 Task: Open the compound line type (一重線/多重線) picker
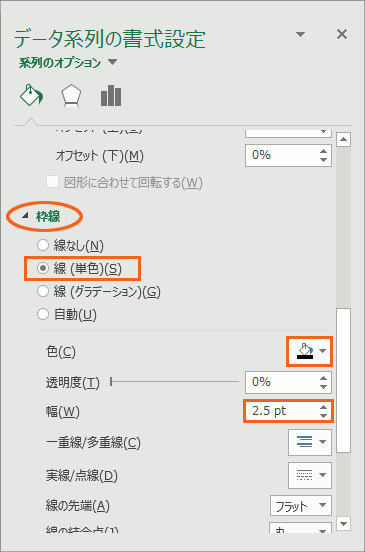pos(310,442)
